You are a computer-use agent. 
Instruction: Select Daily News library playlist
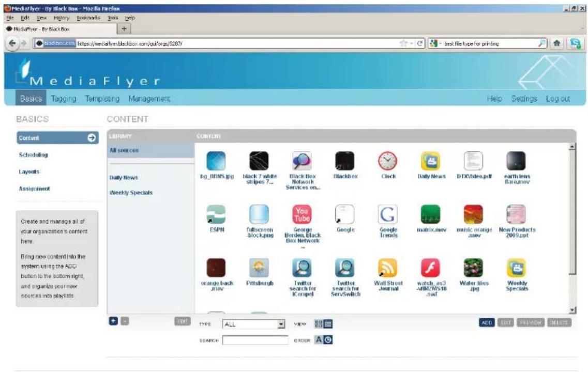[124, 178]
